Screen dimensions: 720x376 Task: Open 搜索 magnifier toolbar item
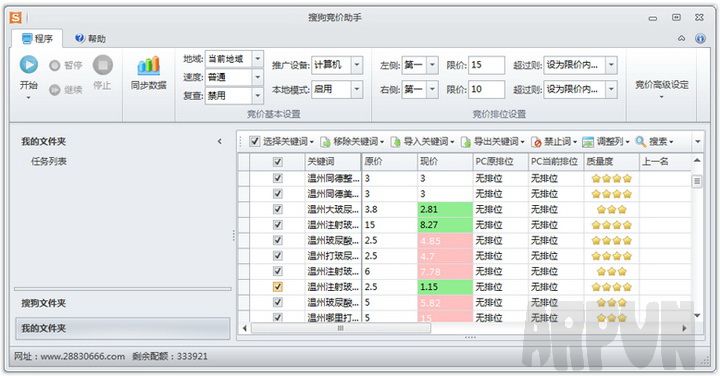click(654, 141)
